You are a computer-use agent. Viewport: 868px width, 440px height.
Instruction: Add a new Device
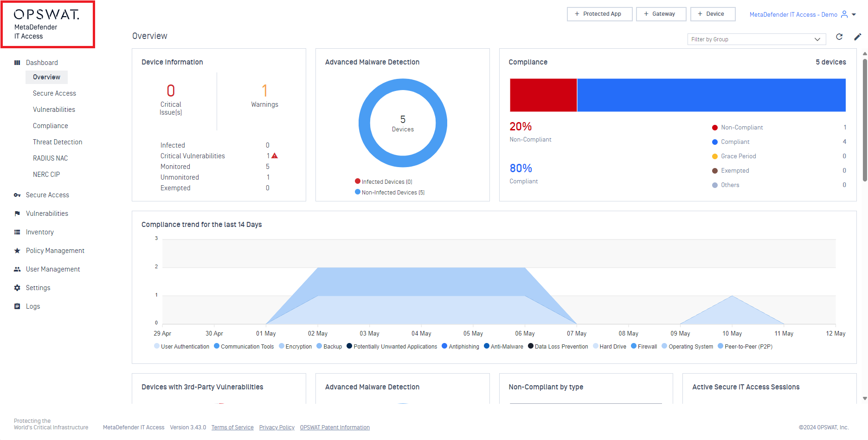click(x=713, y=14)
